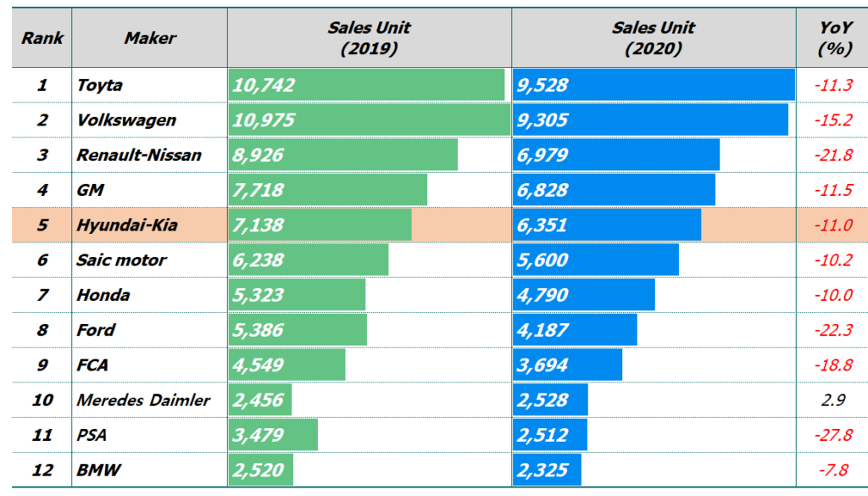Click the BMW 2,325 blue bar
This screenshot has width=868, height=496.
point(548,470)
